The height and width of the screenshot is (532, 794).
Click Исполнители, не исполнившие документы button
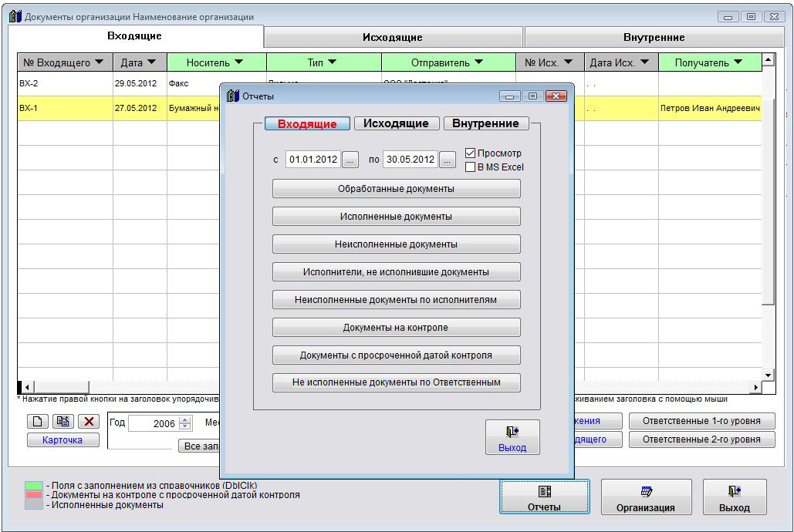coord(396,272)
